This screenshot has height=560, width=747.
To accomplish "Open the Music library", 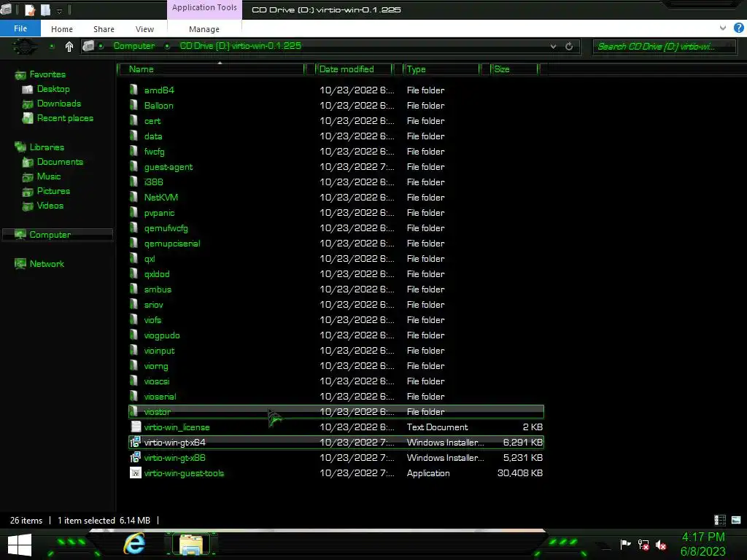I will [x=49, y=176].
